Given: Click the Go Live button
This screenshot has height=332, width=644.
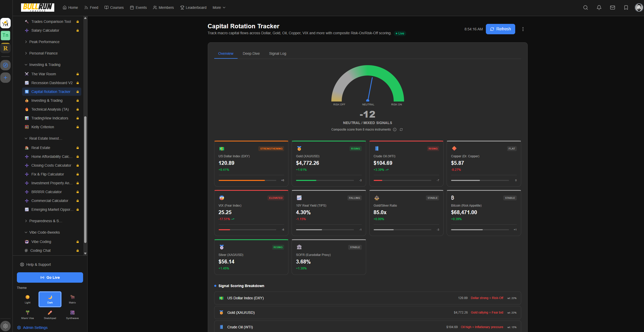Looking at the screenshot, I should [x=50, y=277].
